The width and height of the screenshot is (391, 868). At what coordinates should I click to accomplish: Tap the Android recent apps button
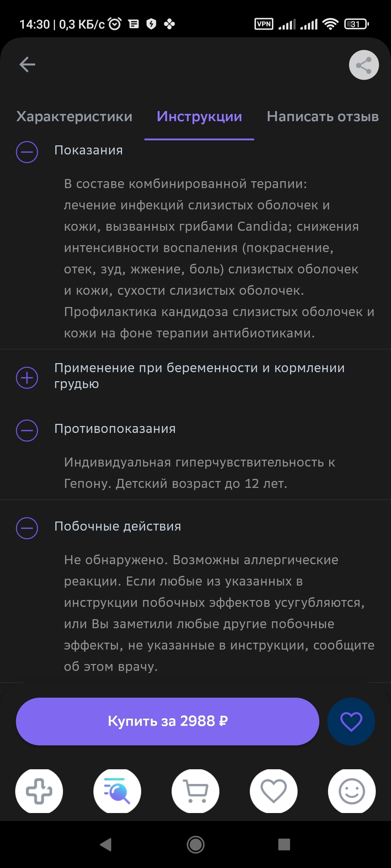[x=284, y=845]
